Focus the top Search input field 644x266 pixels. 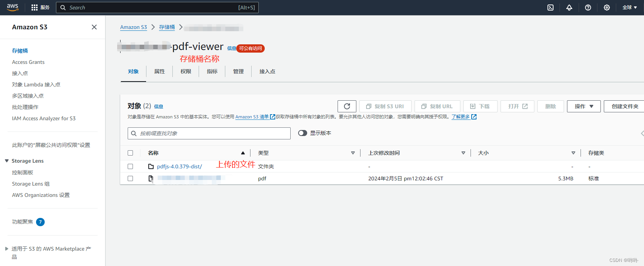(157, 8)
